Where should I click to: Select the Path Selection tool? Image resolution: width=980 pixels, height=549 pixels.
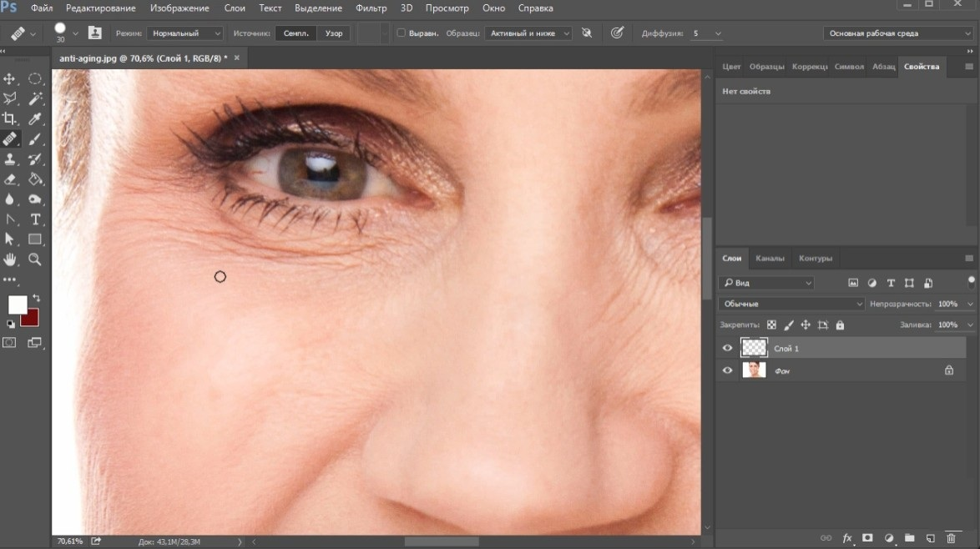pos(9,239)
